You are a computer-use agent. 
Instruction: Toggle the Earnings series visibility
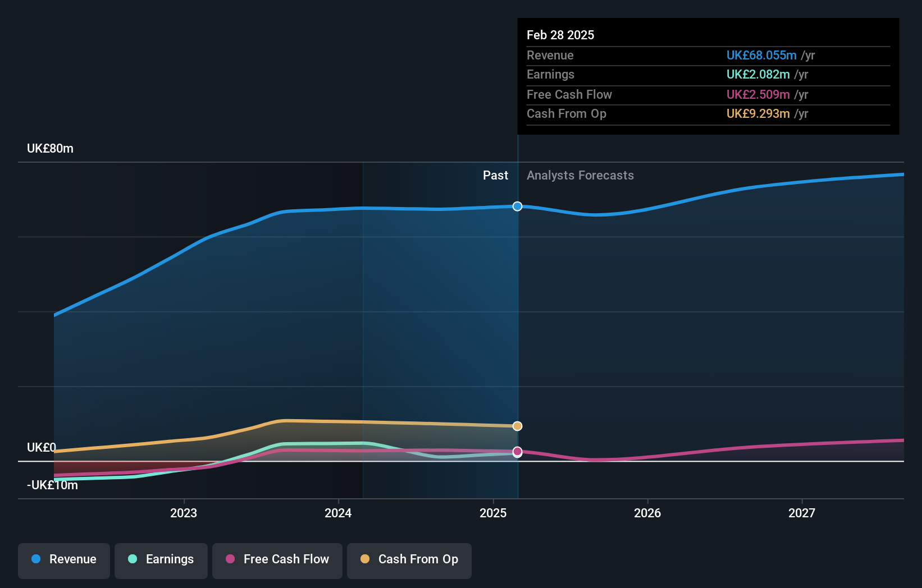pyautogui.click(x=161, y=561)
